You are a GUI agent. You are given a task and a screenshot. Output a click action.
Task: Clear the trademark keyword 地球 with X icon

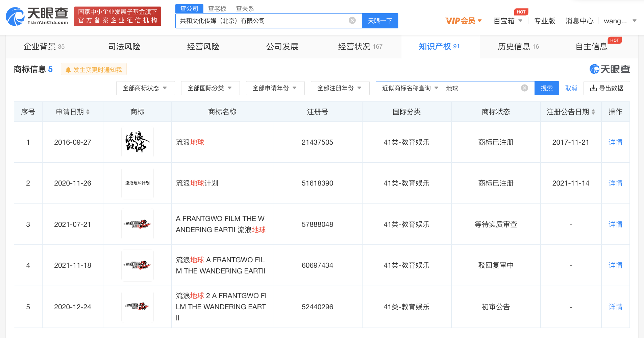pyautogui.click(x=524, y=88)
